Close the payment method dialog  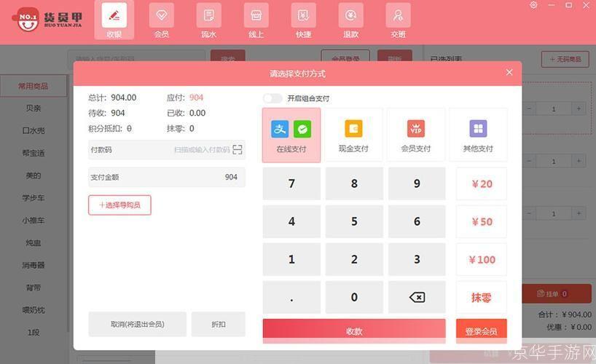pyautogui.click(x=509, y=72)
